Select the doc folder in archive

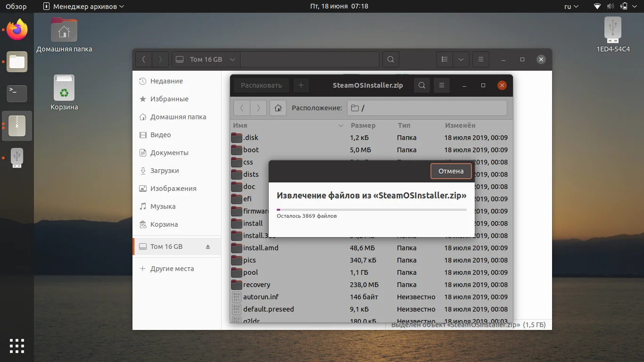coord(249,187)
